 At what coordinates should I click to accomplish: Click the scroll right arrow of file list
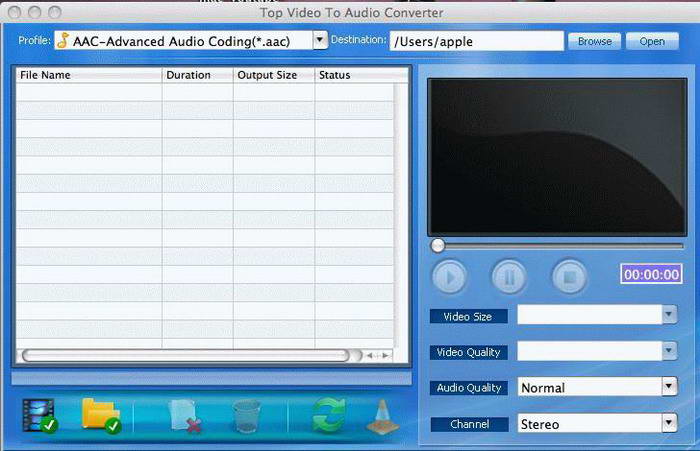[x=385, y=355]
